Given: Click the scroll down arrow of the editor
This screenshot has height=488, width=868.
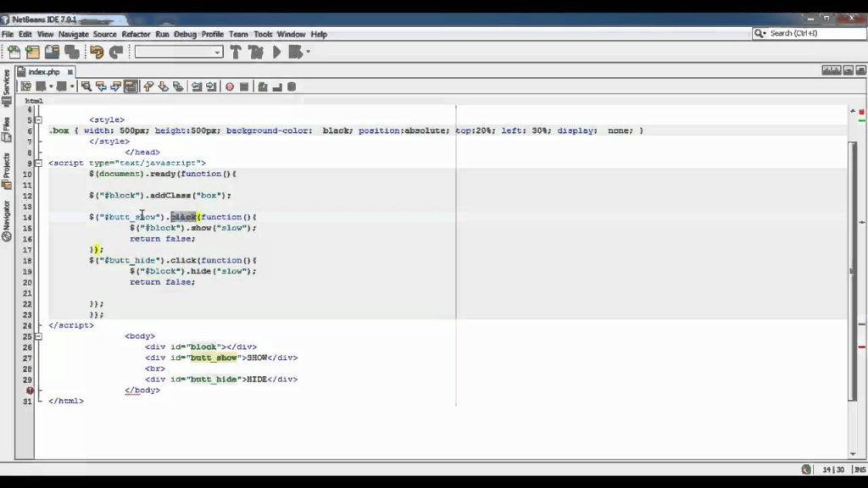Looking at the screenshot, I should pos(853,454).
